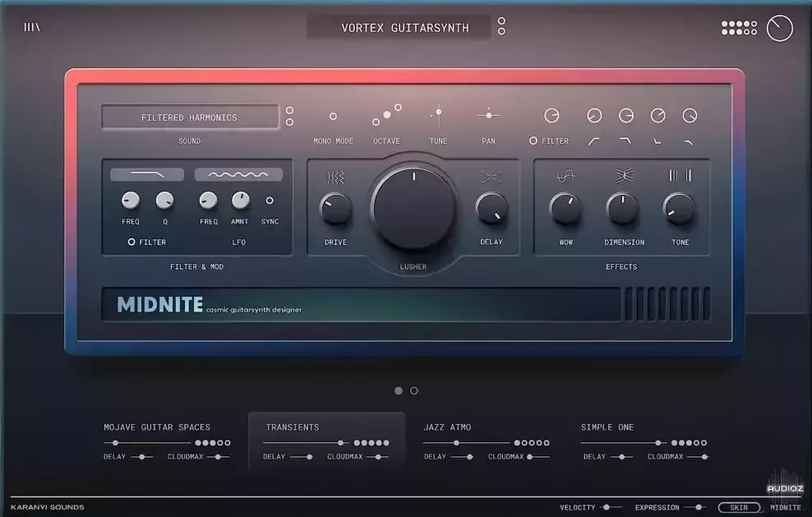The width and height of the screenshot is (812, 517).
Task: Click the drive waves icon
Action: pos(335,178)
